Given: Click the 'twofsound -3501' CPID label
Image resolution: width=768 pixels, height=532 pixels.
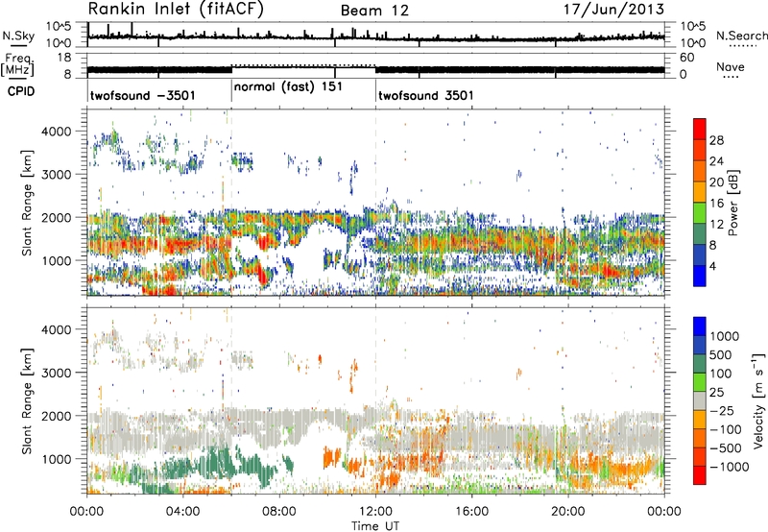Looking at the screenshot, I should tap(142, 95).
